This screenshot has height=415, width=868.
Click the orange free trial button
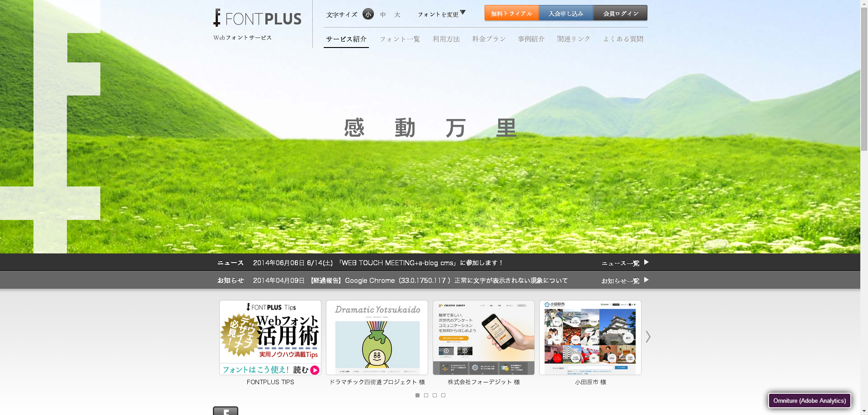tap(511, 13)
